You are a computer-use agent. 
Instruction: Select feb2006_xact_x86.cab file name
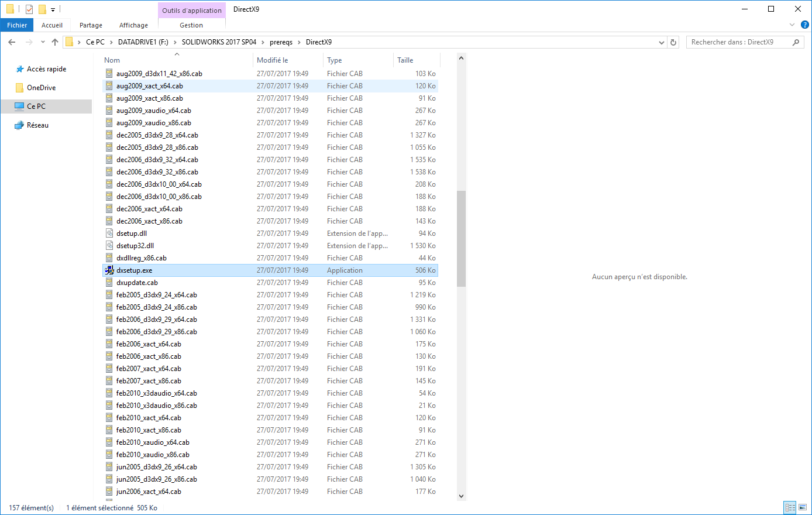tap(149, 356)
